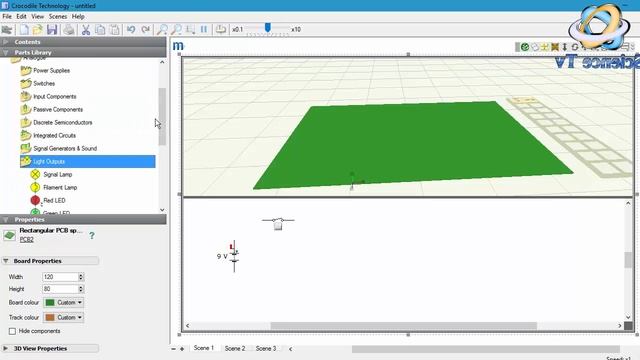The image size is (640, 360).
Task: Click the Paste clipboard icon
Action: (x=115, y=29)
